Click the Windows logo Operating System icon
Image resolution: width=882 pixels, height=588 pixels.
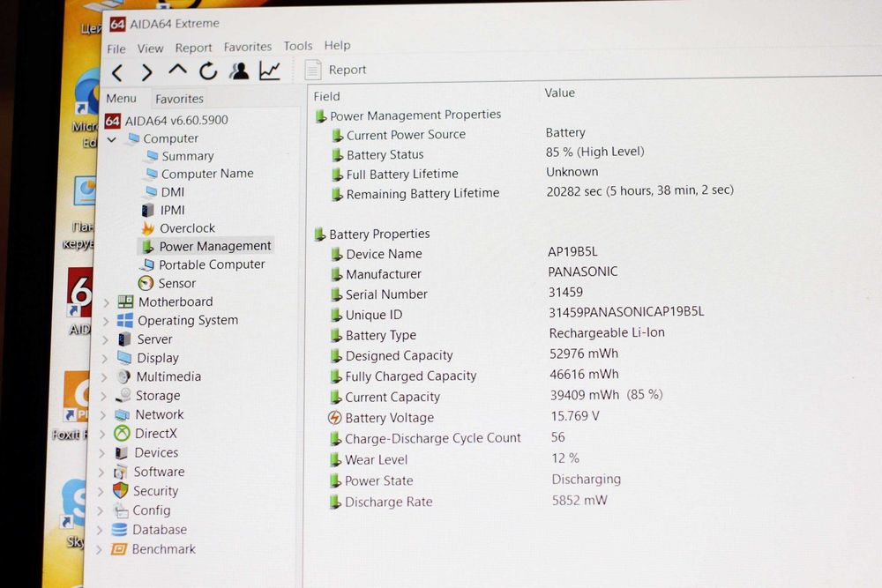[x=125, y=320]
